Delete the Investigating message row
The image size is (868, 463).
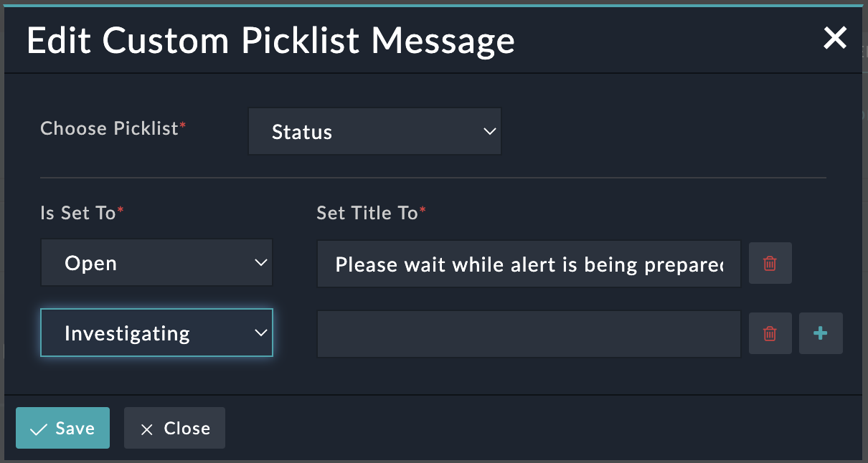coord(770,333)
